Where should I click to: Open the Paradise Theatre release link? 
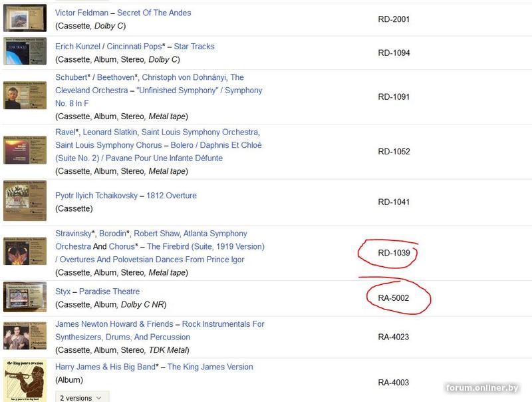[x=109, y=292]
